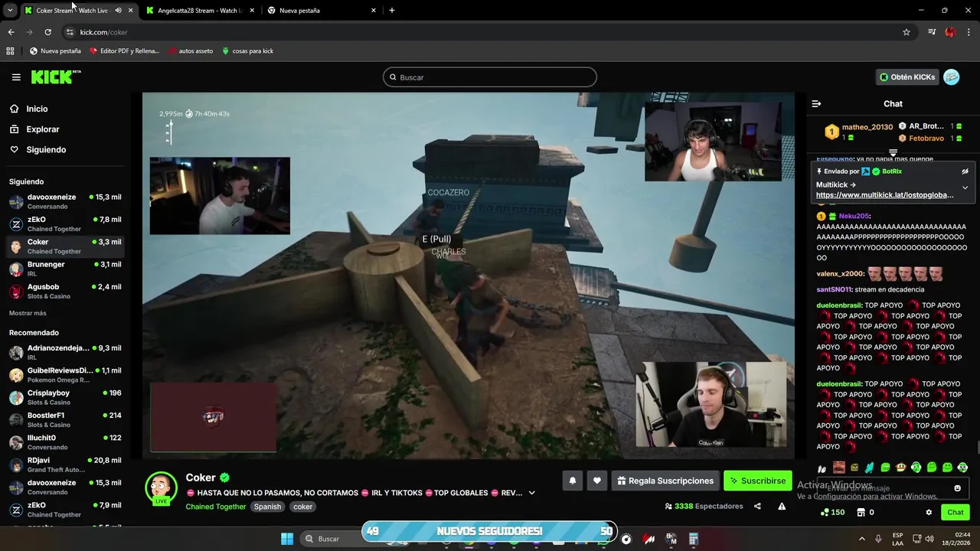Open the media control toolbar icon
The width and height of the screenshot is (980, 551).
(x=932, y=32)
